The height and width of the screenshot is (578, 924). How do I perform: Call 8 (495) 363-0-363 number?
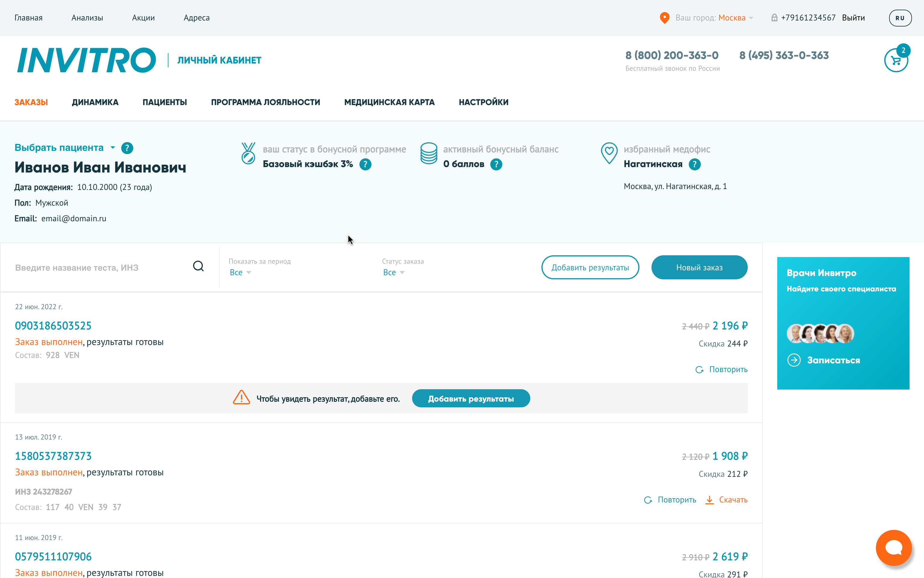click(784, 55)
